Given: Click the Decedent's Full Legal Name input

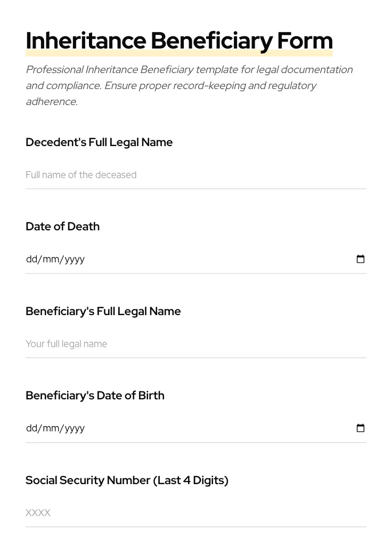Looking at the screenshot, I should pyautogui.click(x=160, y=175).
